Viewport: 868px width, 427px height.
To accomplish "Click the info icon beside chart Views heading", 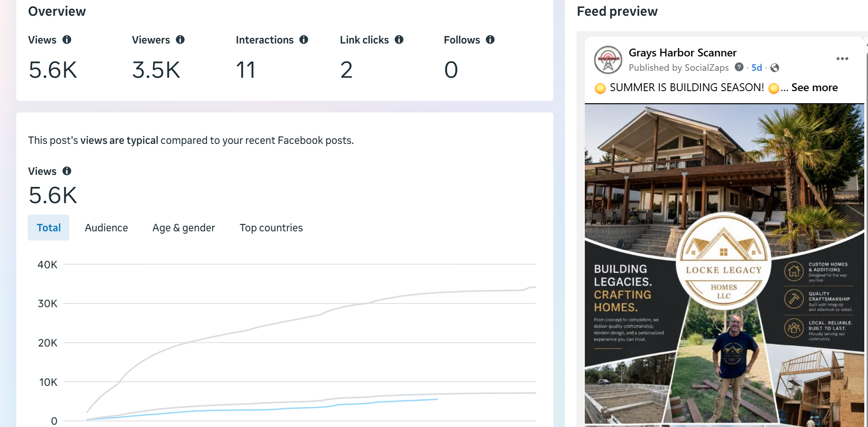I will 67,171.
